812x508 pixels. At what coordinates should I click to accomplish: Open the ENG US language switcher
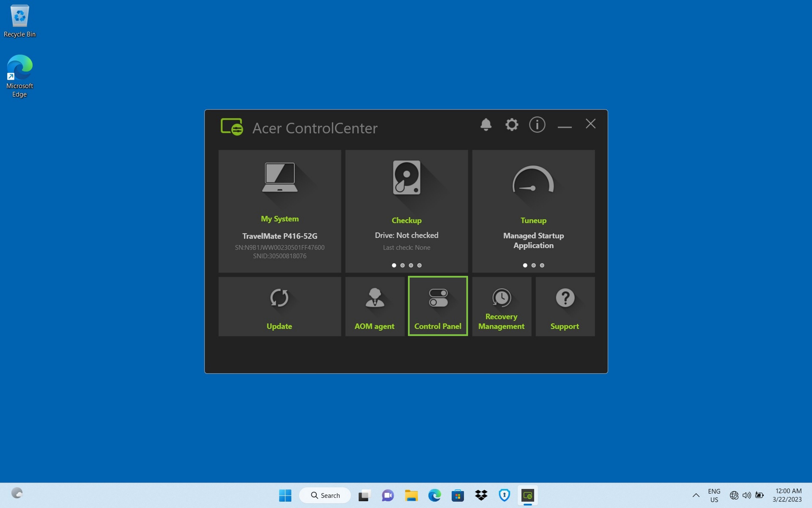pyautogui.click(x=714, y=495)
